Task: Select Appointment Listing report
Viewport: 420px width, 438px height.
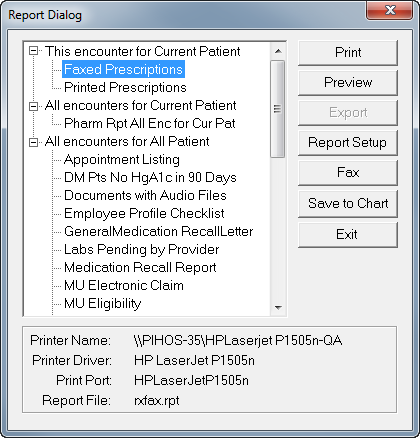Action: (x=122, y=159)
